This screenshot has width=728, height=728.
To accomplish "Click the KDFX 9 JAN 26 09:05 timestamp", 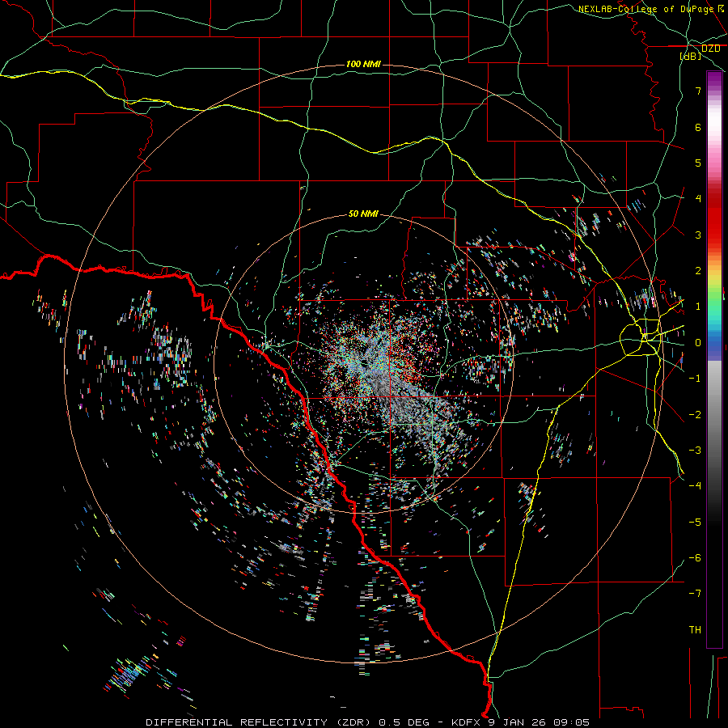I will coord(520,722).
